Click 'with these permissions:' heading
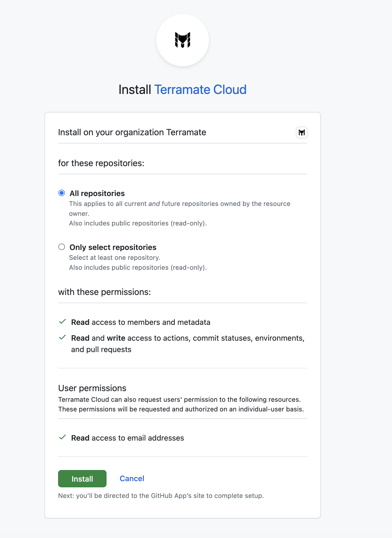Viewport: 392px width, 538px height. (104, 292)
